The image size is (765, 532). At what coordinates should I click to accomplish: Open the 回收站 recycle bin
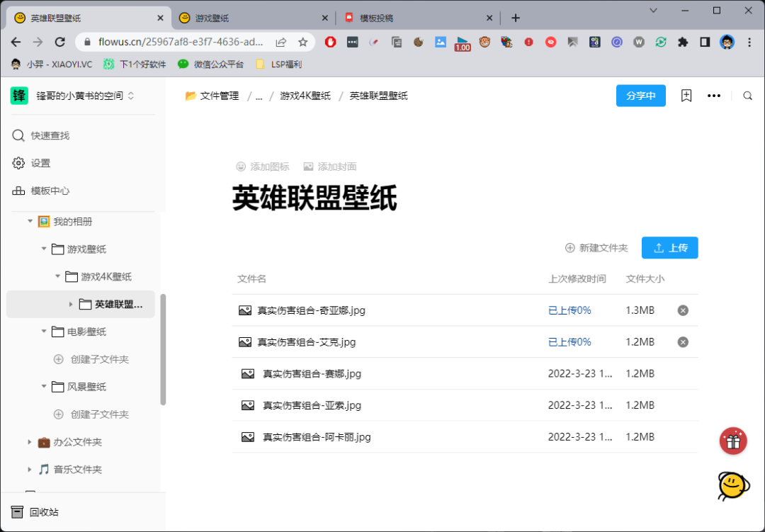pyautogui.click(x=44, y=512)
